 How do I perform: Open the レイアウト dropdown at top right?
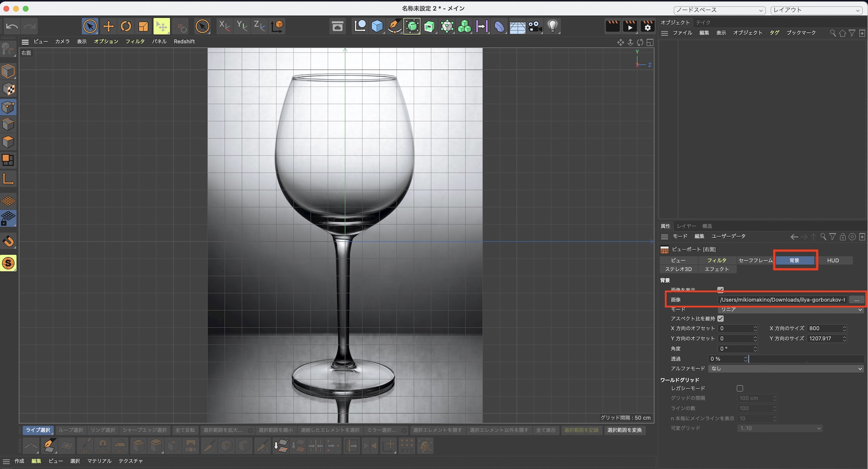(x=816, y=10)
